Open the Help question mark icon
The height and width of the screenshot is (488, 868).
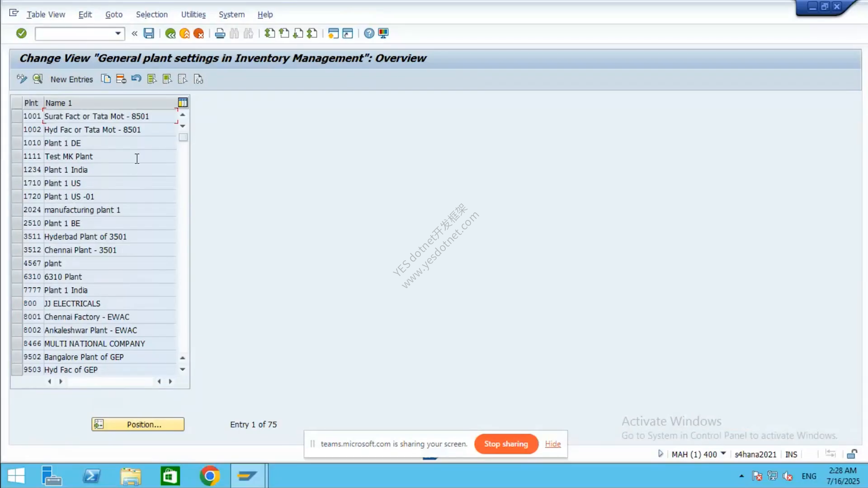(369, 33)
